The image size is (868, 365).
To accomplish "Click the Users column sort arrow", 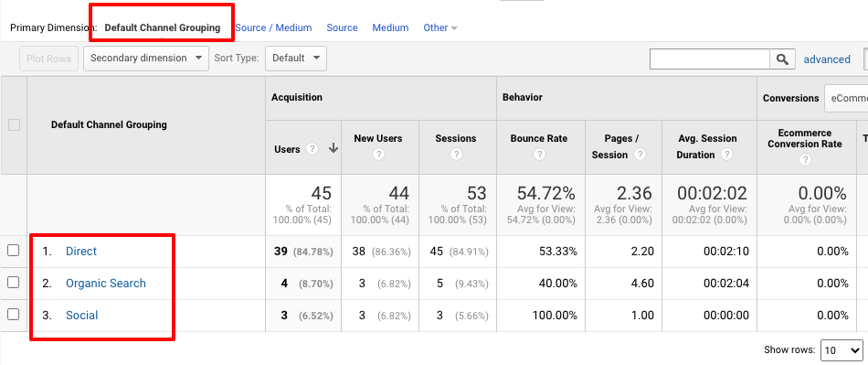I will coord(333,148).
